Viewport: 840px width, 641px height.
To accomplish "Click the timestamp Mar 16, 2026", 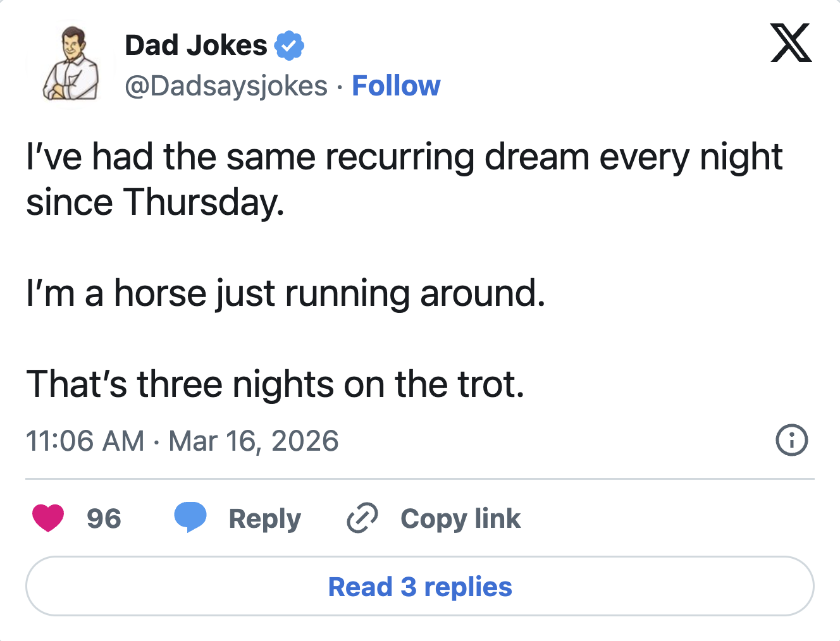I will [253, 441].
